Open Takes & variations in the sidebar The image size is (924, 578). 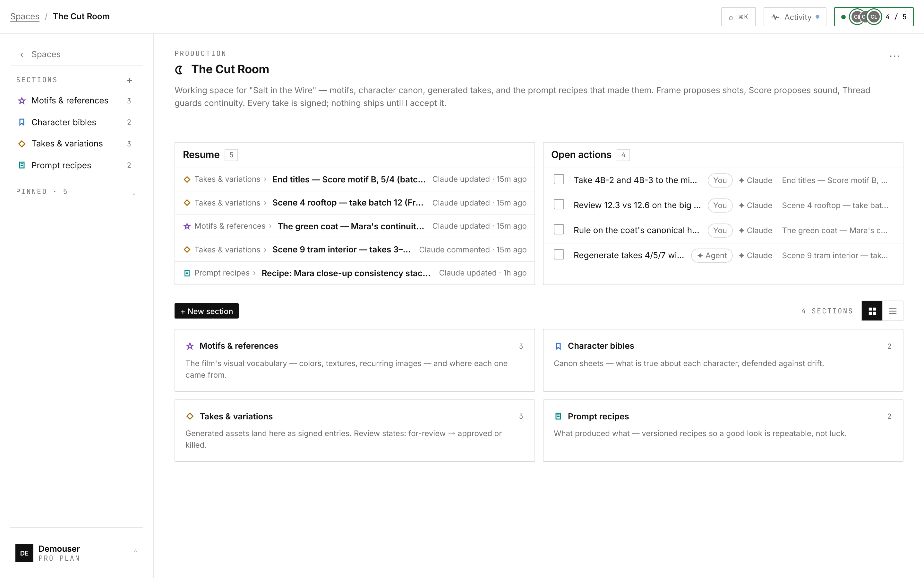point(76,144)
